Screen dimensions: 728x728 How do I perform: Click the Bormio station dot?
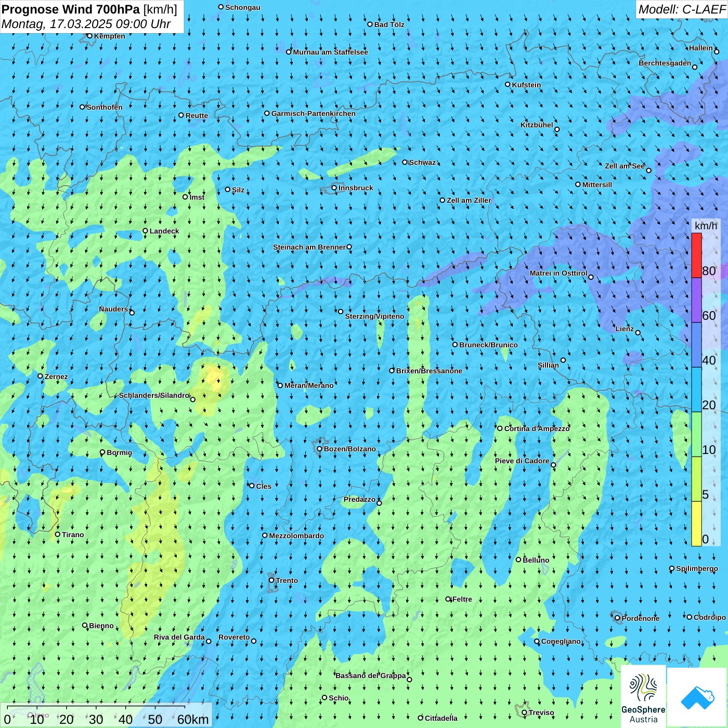tap(102, 452)
